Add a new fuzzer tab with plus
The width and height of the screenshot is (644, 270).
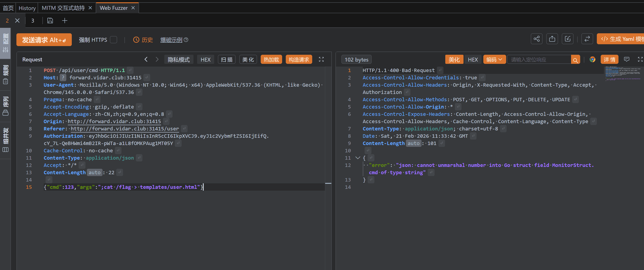click(x=64, y=21)
